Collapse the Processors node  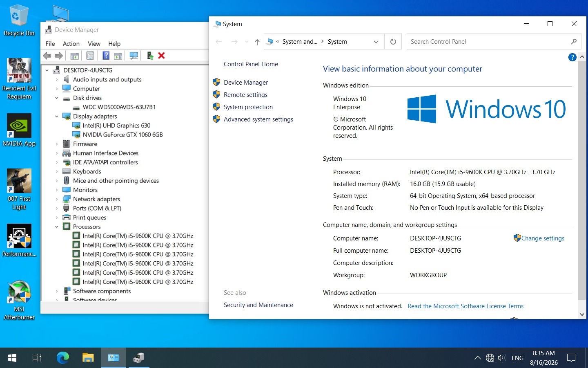57,227
